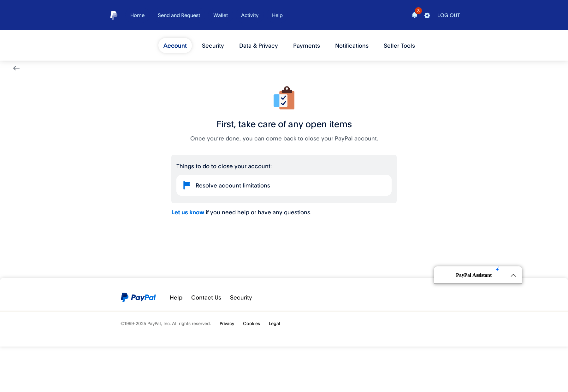
Task: Open the Activity page
Action: pos(250,15)
